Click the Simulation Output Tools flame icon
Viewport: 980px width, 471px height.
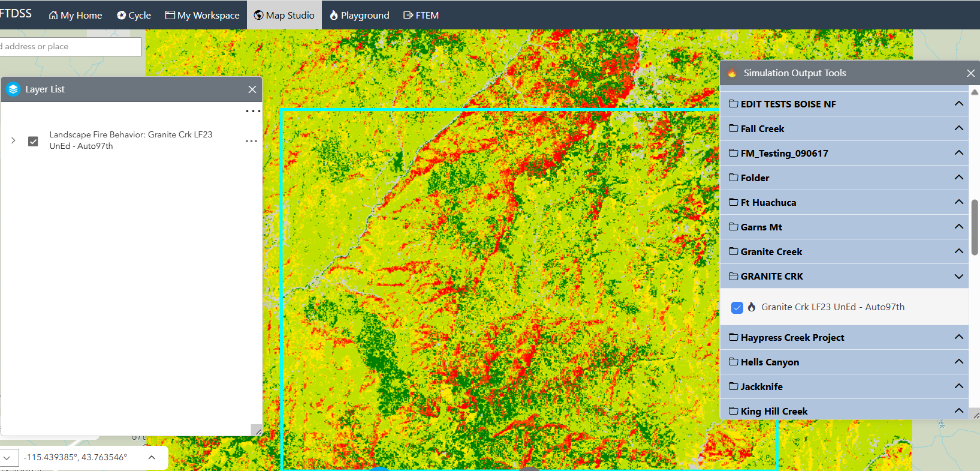click(x=732, y=73)
